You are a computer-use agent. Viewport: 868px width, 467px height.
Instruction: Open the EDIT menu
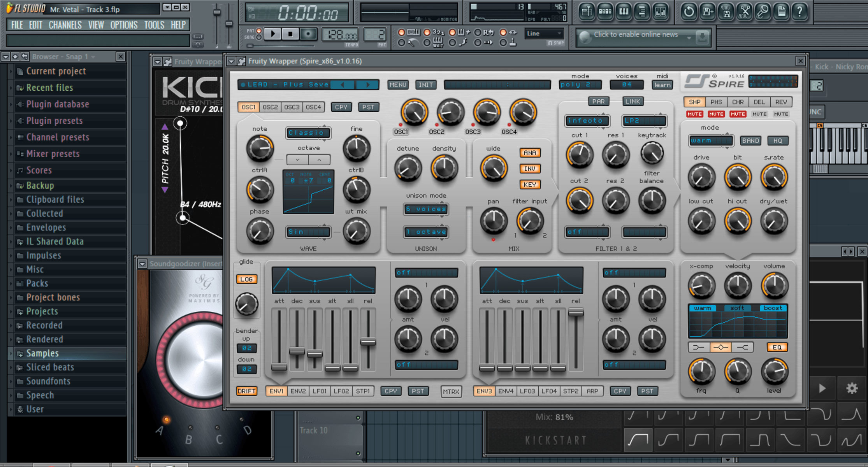(35, 25)
